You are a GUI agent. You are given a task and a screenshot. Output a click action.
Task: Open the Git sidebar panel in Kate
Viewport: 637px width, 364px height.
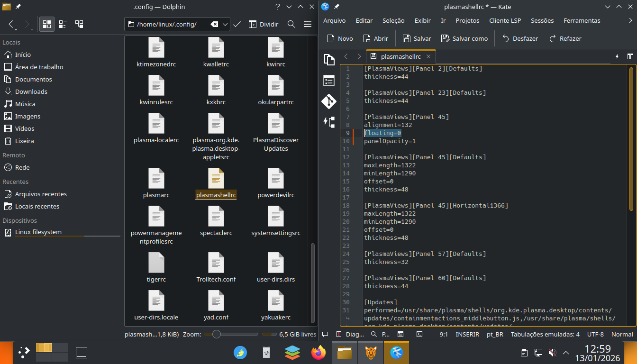(x=329, y=101)
